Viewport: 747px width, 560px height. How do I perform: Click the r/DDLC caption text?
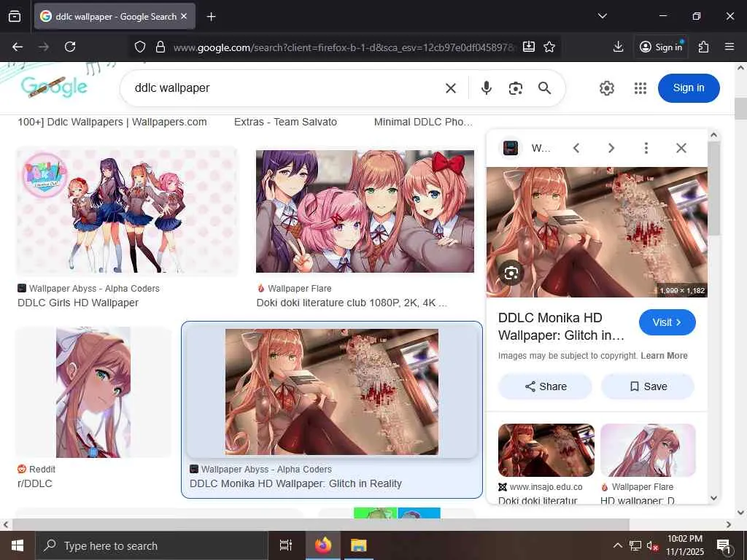click(35, 483)
